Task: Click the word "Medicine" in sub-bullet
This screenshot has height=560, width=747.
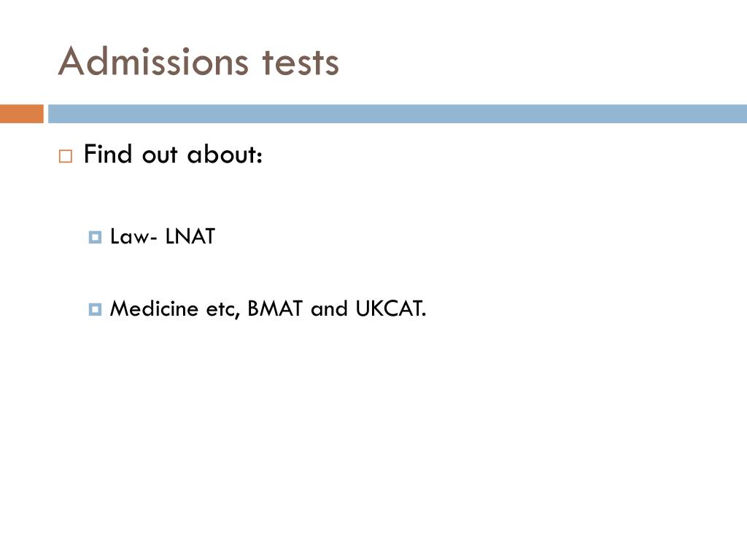Action: 154,308
